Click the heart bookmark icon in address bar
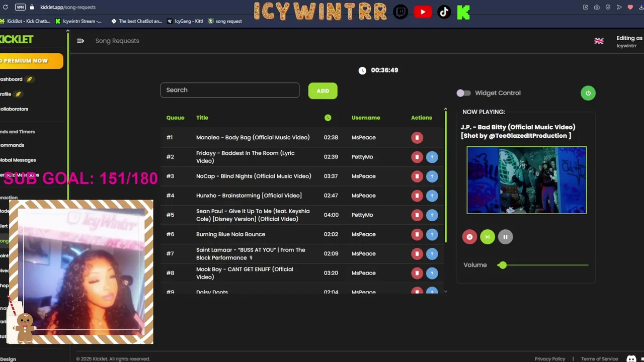 click(x=630, y=7)
